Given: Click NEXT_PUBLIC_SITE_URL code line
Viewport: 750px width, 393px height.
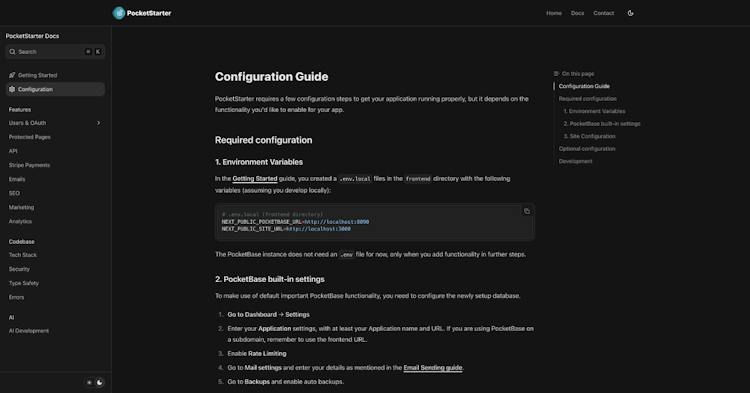Looking at the screenshot, I should coord(286,229).
